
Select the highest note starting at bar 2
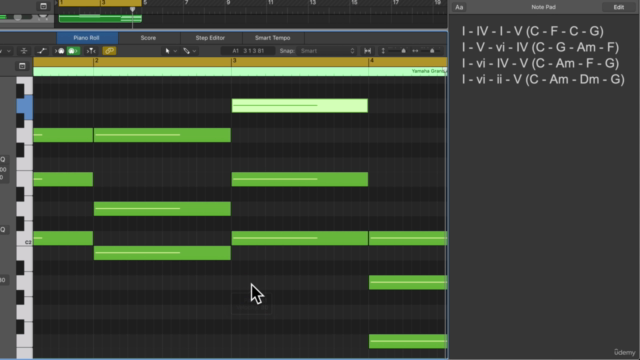pyautogui.click(x=162, y=135)
